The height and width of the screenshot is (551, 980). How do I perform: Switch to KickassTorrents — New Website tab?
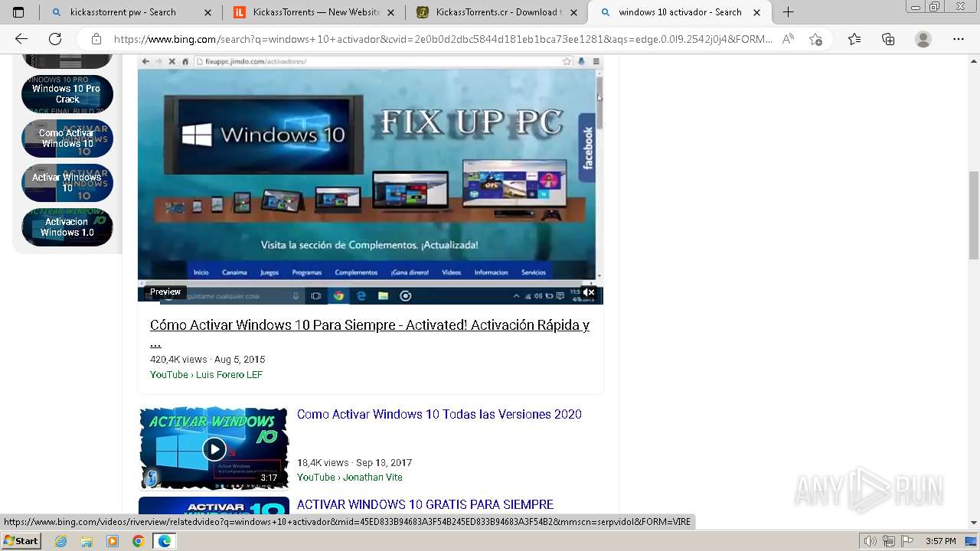315,12
